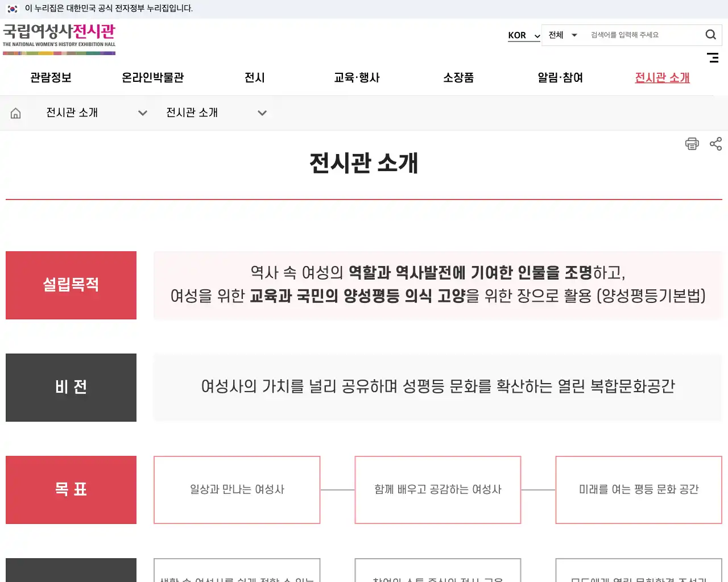This screenshot has width=728, height=582.
Task: Open the 관람정보 menu
Action: pos(51,78)
